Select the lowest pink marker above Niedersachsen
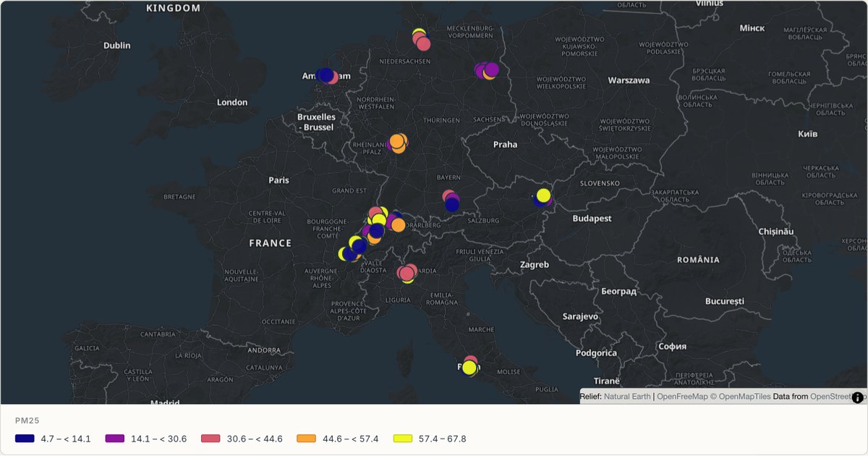Screen dimensions: 868x456 point(424,44)
